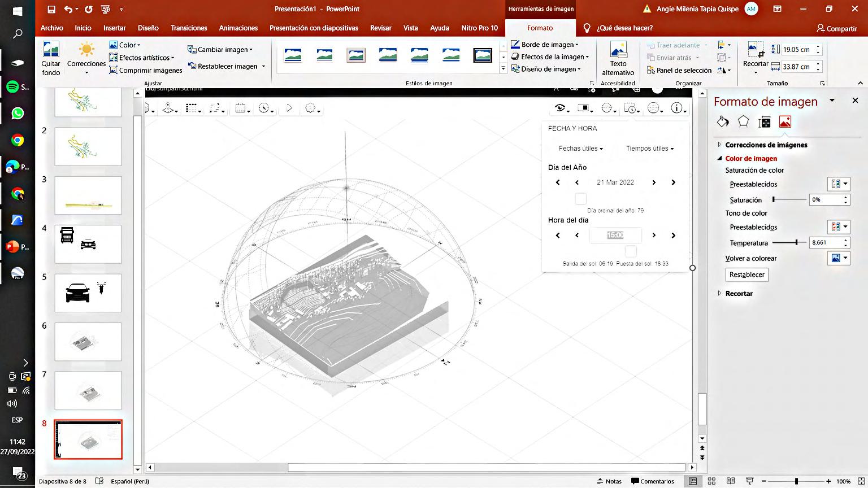This screenshot has width=868, height=488.
Task: Open the Borde de imagen dropdown
Action: click(545, 45)
